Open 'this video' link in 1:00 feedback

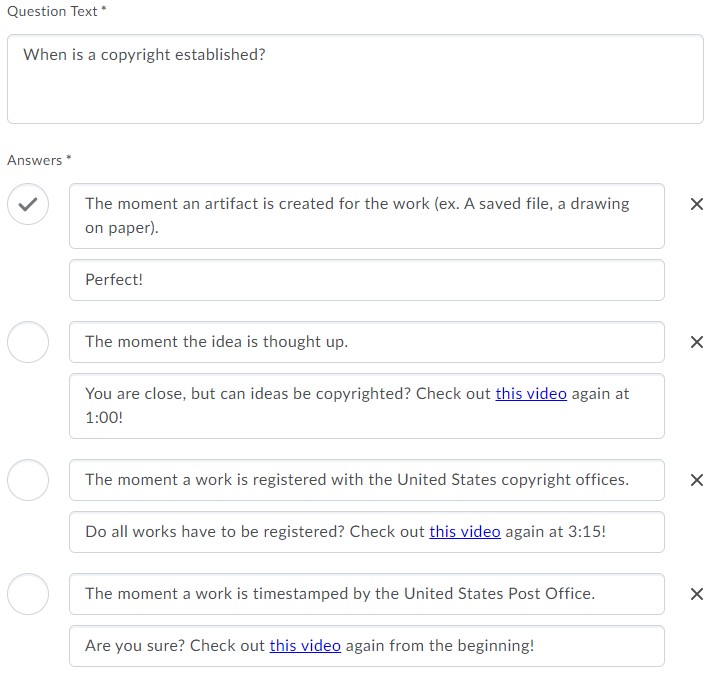pos(531,394)
